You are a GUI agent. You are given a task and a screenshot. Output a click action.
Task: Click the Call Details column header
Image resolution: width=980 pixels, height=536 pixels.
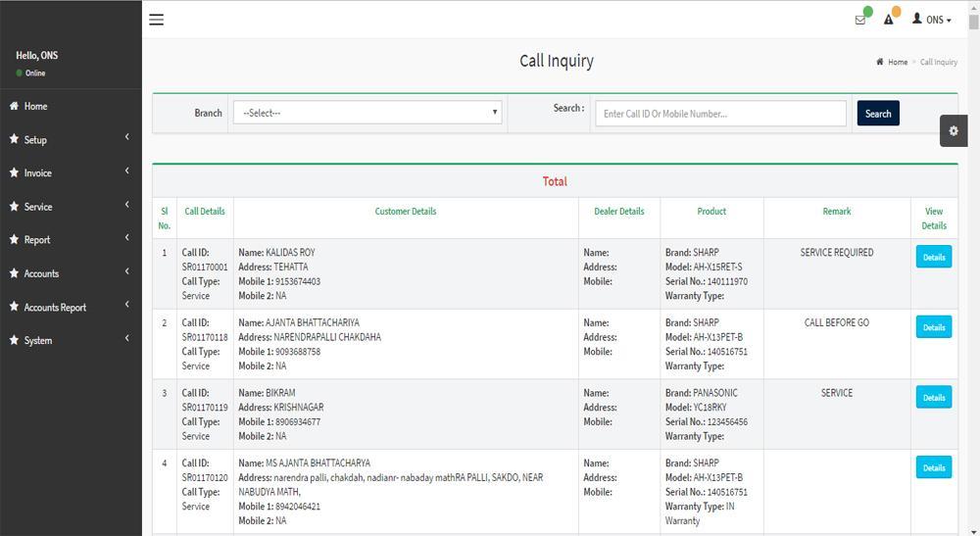pos(205,211)
